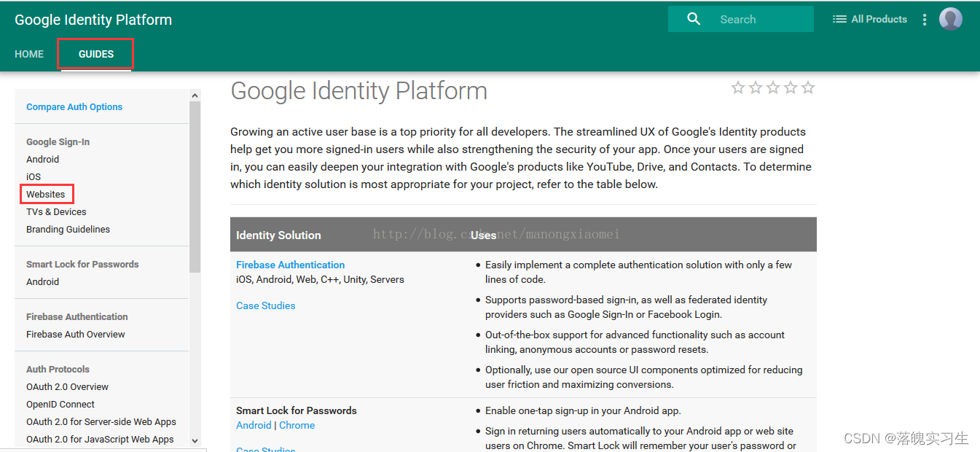Open the three-dot overflow menu
Image resolution: width=980 pixels, height=452 pixels.
click(x=925, y=20)
